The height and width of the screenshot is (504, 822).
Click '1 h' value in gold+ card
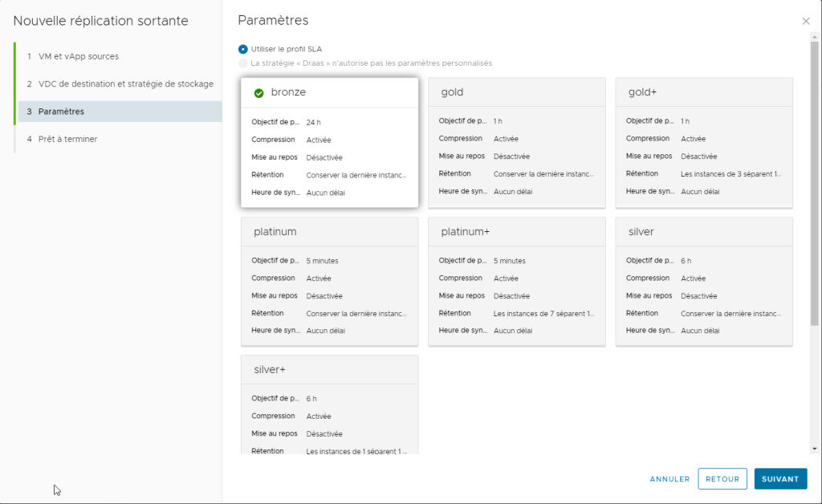tap(685, 121)
